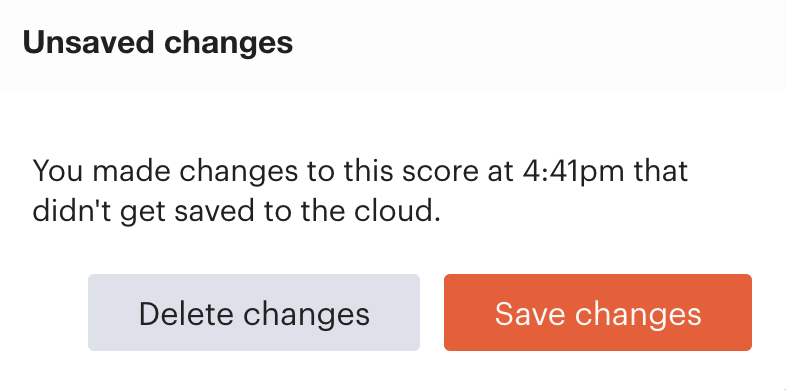
Task: Choose the gray Delete changes option
Action: point(254,312)
